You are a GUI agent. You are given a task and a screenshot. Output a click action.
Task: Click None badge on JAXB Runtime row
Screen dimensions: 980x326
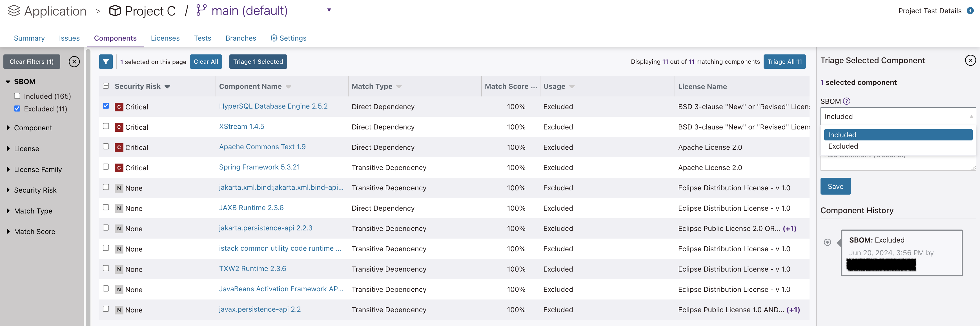pos(119,208)
